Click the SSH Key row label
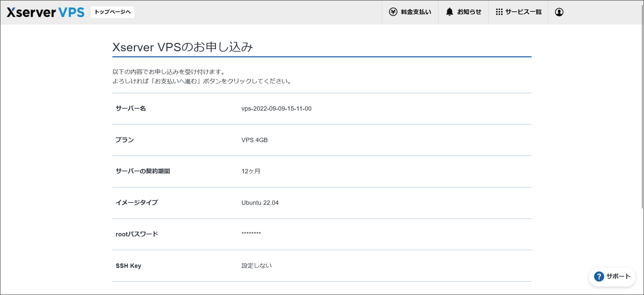Viewport: 644px width, 295px height. [128, 266]
